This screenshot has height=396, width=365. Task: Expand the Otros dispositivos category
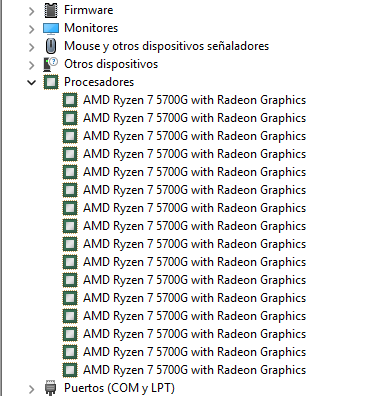coord(32,65)
